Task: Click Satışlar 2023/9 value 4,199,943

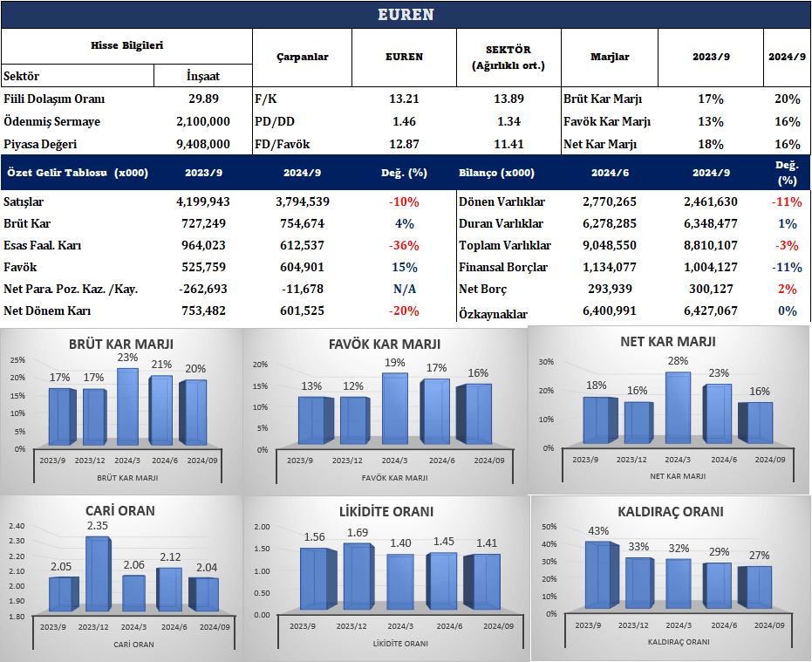Action: tap(203, 201)
